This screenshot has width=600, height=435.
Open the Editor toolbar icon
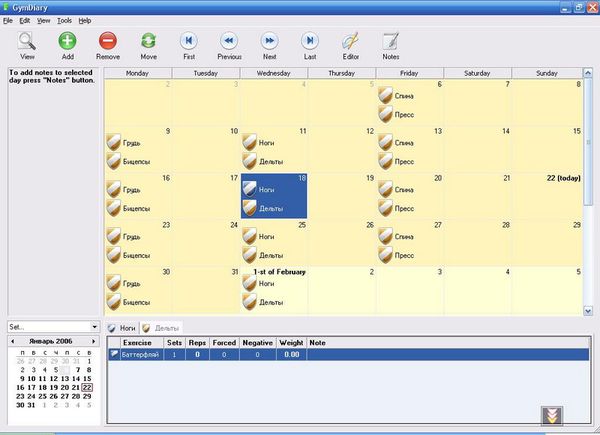[x=351, y=41]
